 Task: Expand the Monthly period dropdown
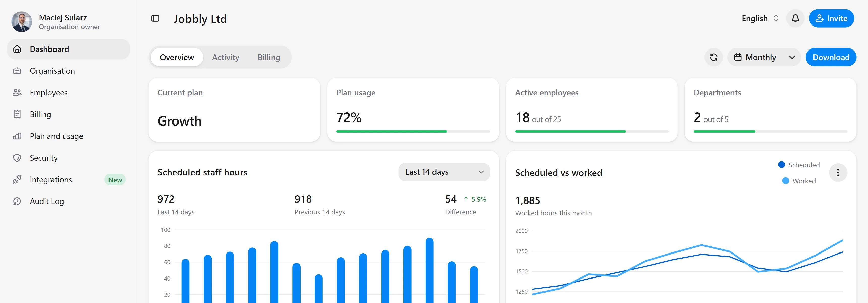click(764, 57)
